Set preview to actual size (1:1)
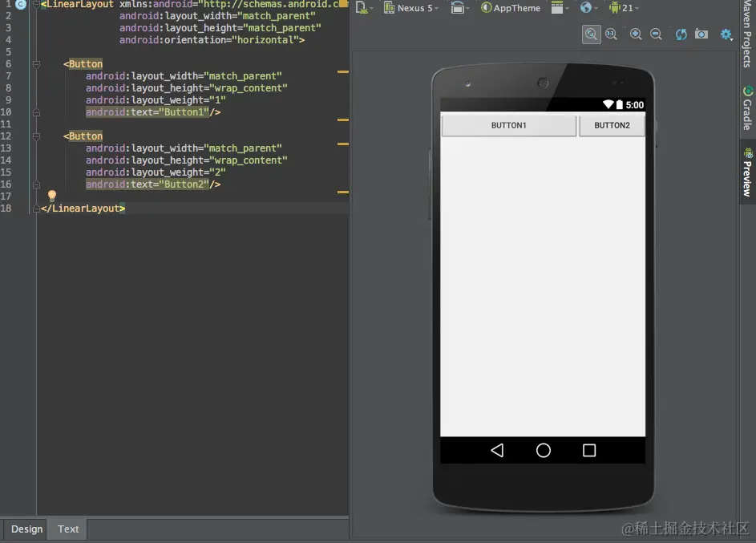 611,34
